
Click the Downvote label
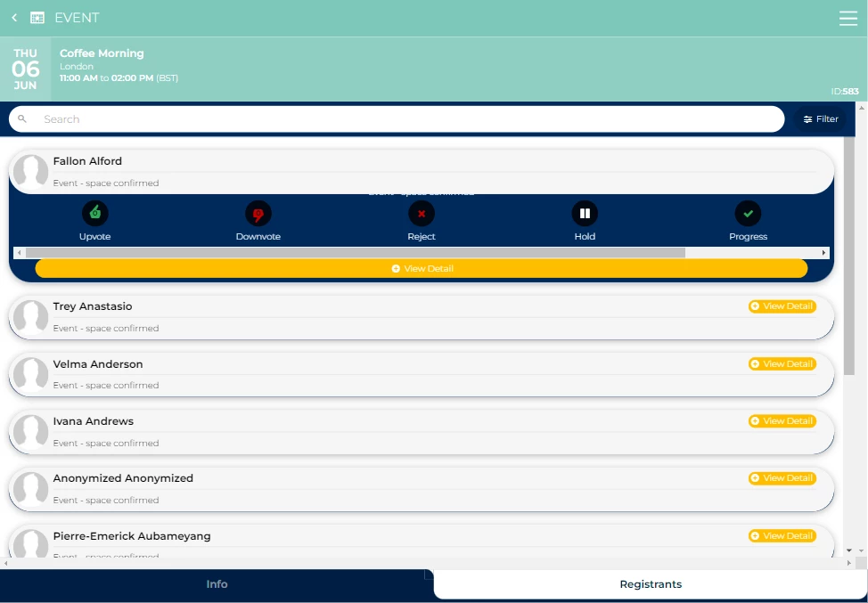[x=258, y=236]
